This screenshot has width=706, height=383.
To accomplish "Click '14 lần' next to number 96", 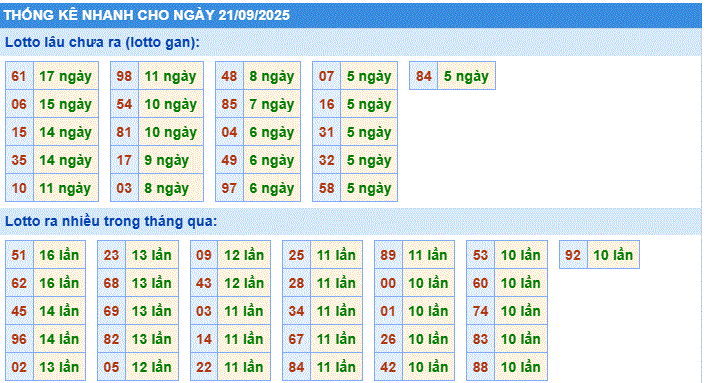I will 59,338.
